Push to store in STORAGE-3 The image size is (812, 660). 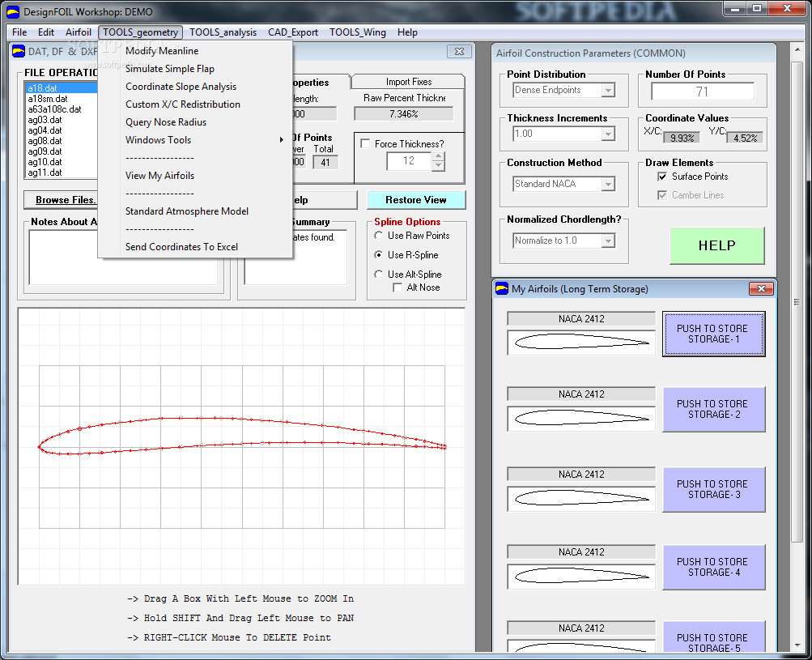713,490
